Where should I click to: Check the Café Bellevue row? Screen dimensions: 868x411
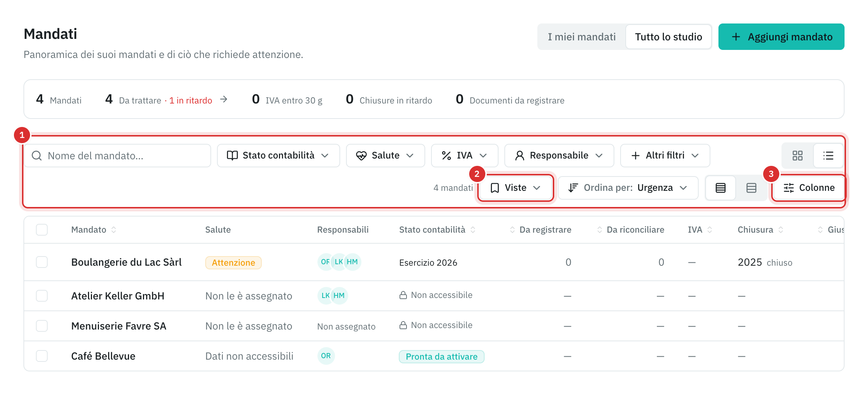[x=42, y=356]
